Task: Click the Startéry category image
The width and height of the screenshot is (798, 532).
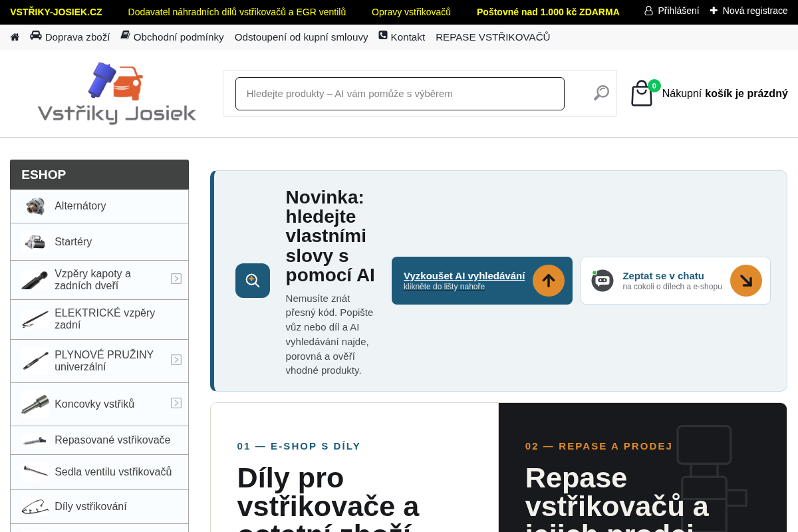Action: 35,242
